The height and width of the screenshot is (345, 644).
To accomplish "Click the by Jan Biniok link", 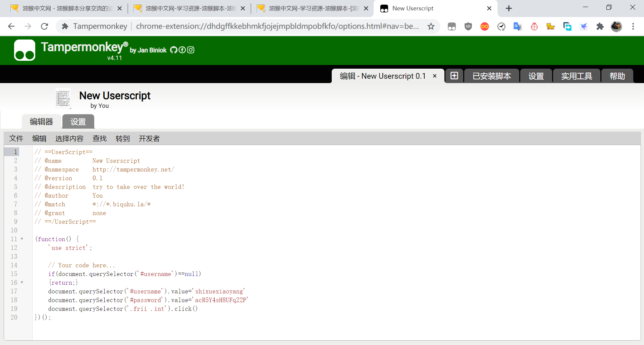I will click(x=148, y=50).
